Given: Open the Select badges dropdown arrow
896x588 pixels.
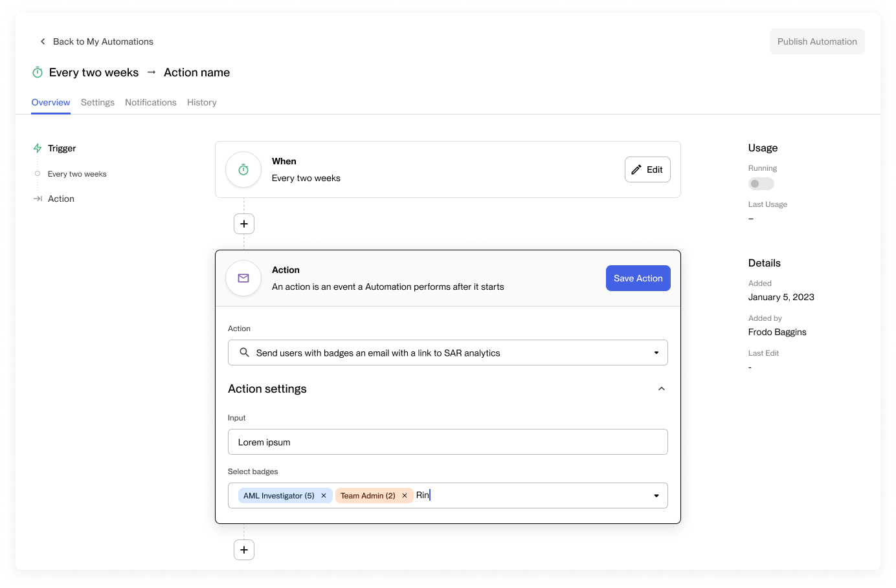Looking at the screenshot, I should tap(656, 495).
